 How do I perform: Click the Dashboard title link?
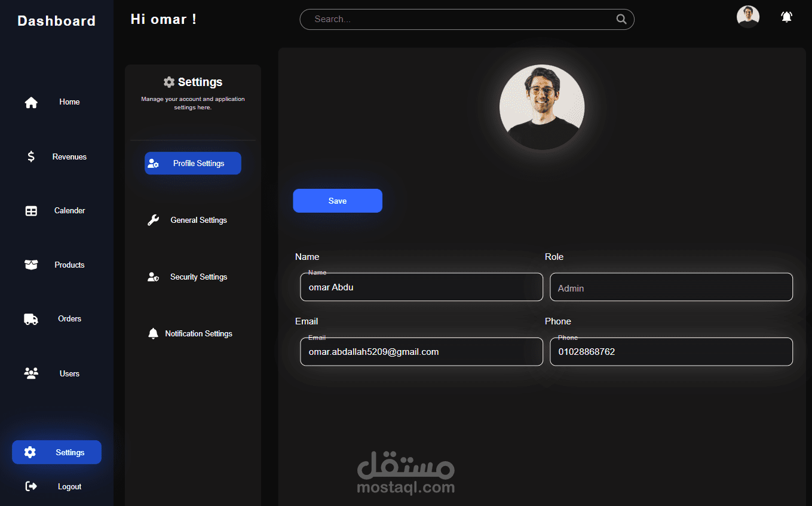click(57, 21)
